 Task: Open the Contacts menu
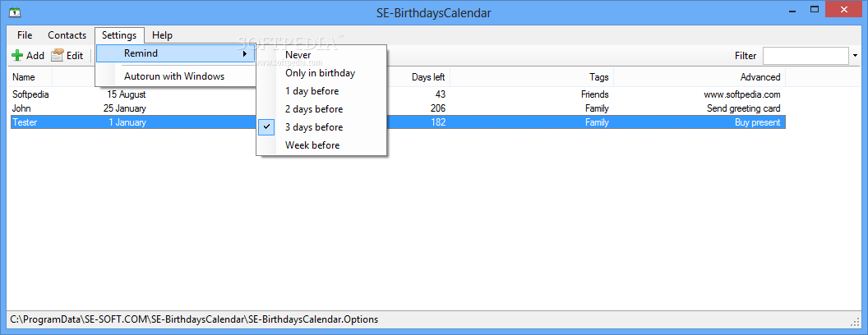point(67,35)
